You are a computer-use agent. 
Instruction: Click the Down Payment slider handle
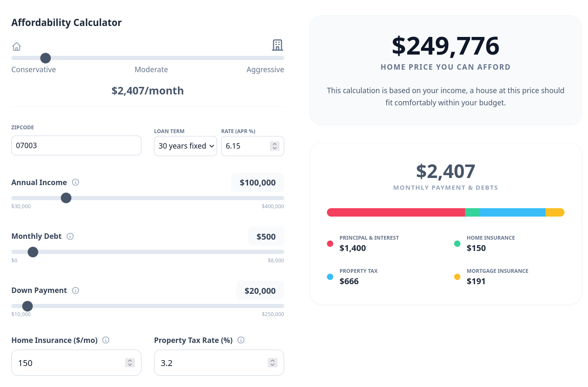click(x=27, y=306)
